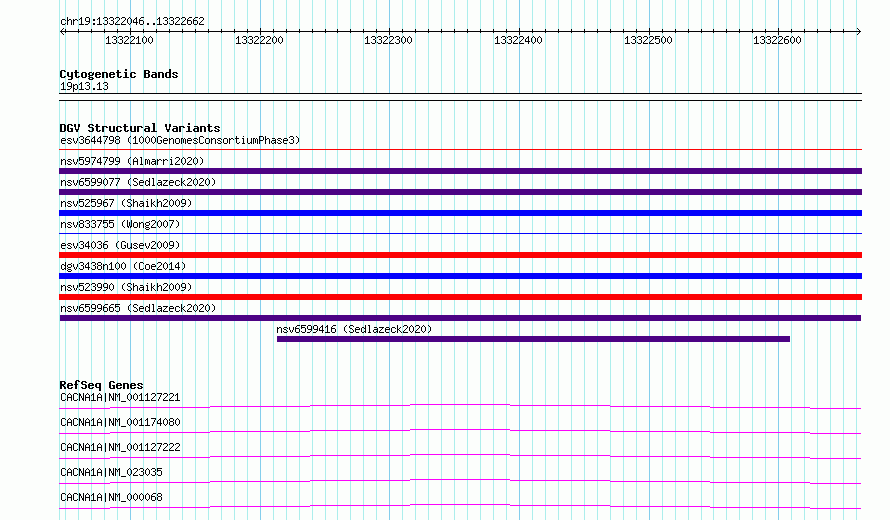Click ruler position 13322100
The image size is (890, 520).
click(129, 40)
